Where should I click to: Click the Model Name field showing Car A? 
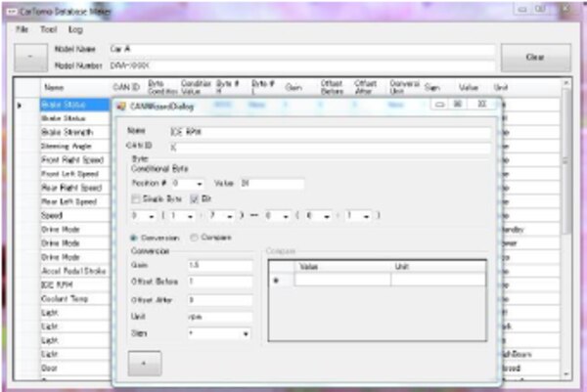pos(301,49)
